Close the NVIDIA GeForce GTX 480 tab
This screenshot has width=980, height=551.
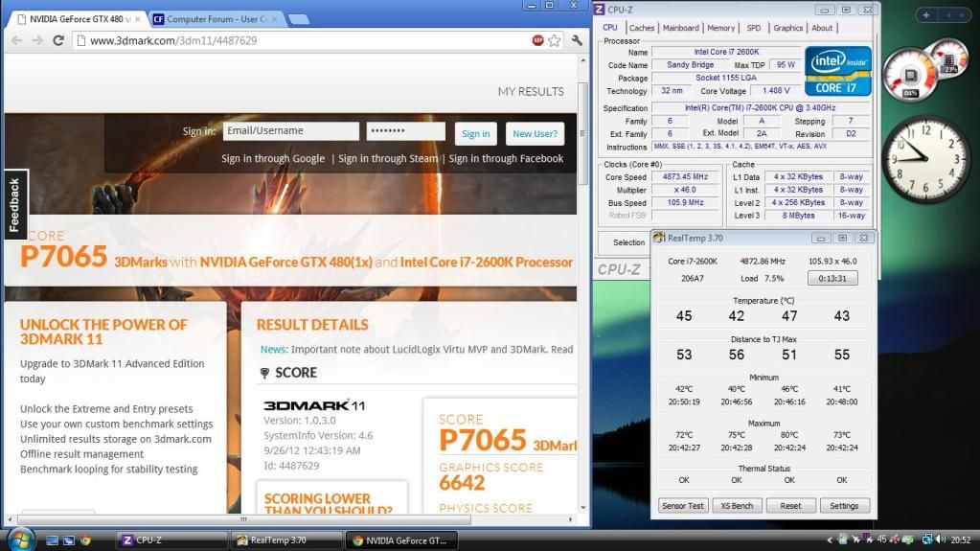[x=138, y=19]
